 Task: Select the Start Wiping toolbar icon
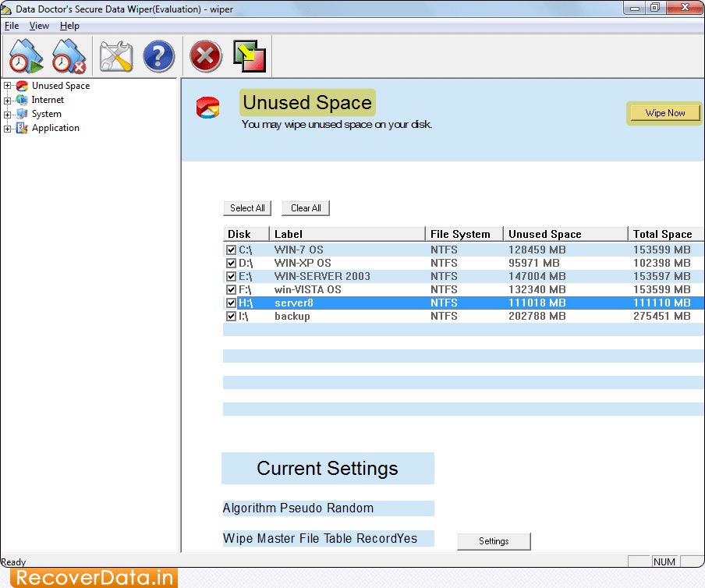(25, 55)
